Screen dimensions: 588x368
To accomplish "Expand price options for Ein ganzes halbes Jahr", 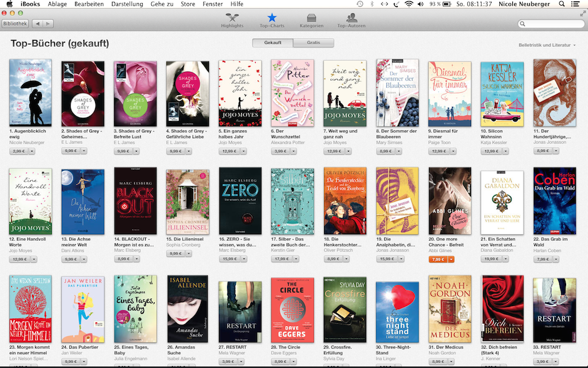I will pyautogui.click(x=244, y=151).
